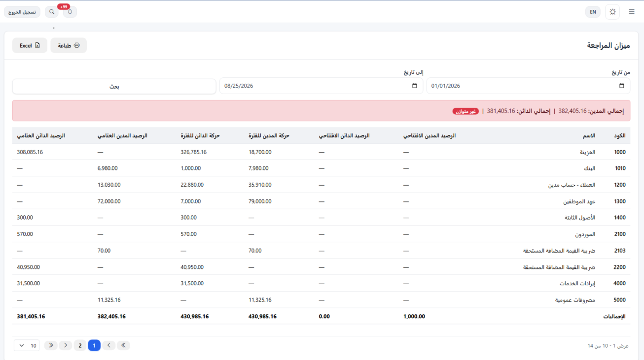This screenshot has height=360, width=644.
Task: Click account name البنك
Action: (x=589, y=168)
